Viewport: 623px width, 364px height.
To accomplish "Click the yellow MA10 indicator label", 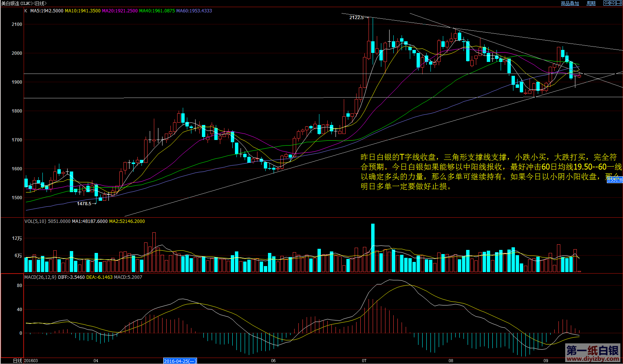I will click(83, 11).
